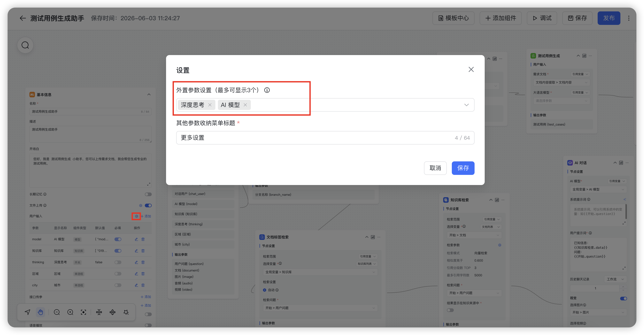The height and width of the screenshot is (335, 644).
Task: Collapse all nodes from canvas toolbar
Action: (99, 312)
